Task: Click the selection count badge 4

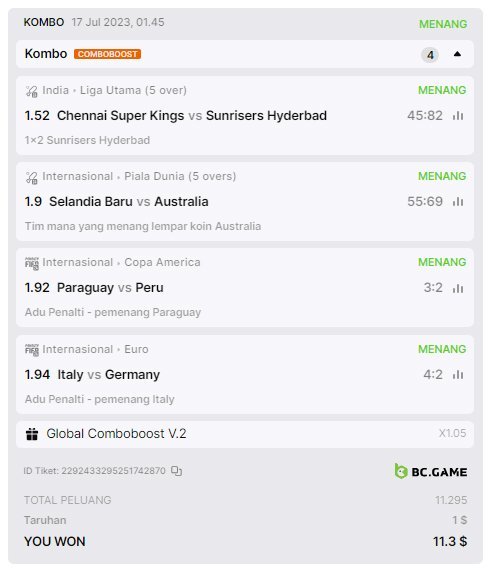Action: point(430,55)
